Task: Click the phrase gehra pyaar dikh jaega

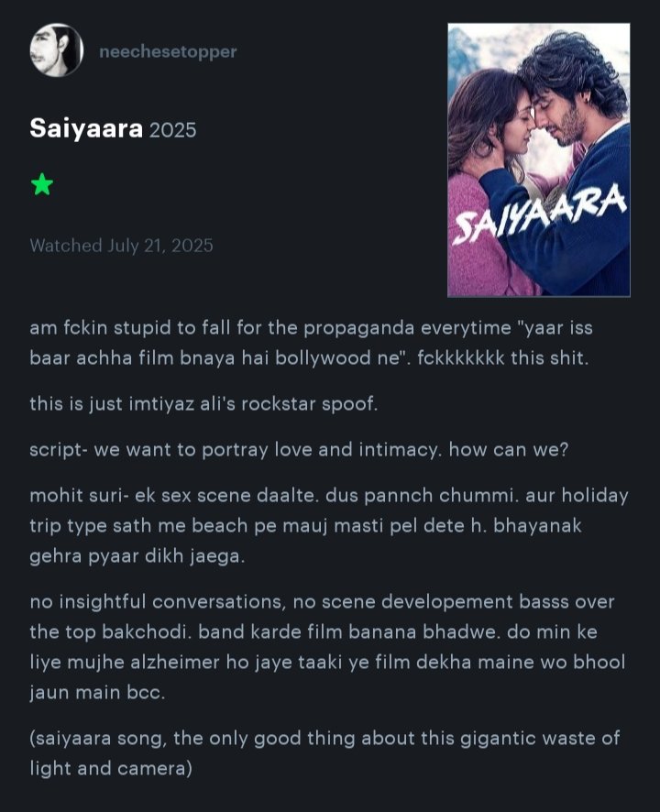Action: [x=137, y=556]
